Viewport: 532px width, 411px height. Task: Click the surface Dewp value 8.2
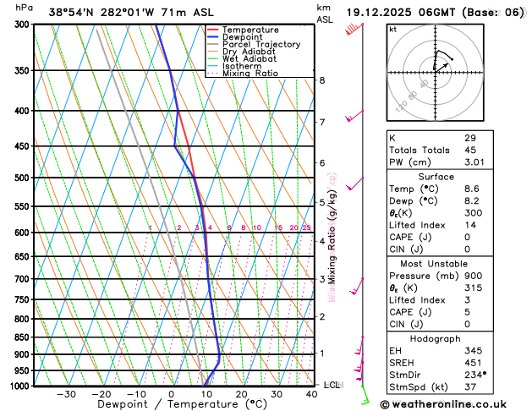(x=472, y=200)
